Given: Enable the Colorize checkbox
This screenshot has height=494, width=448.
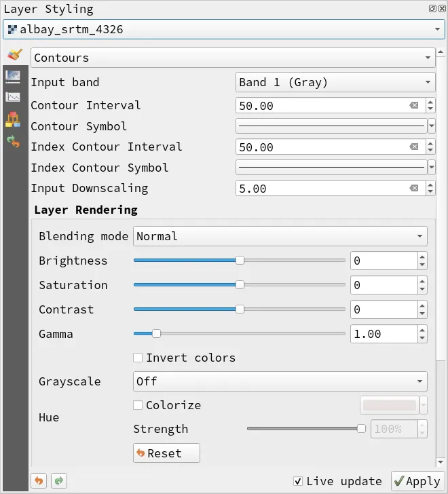Looking at the screenshot, I should point(138,405).
